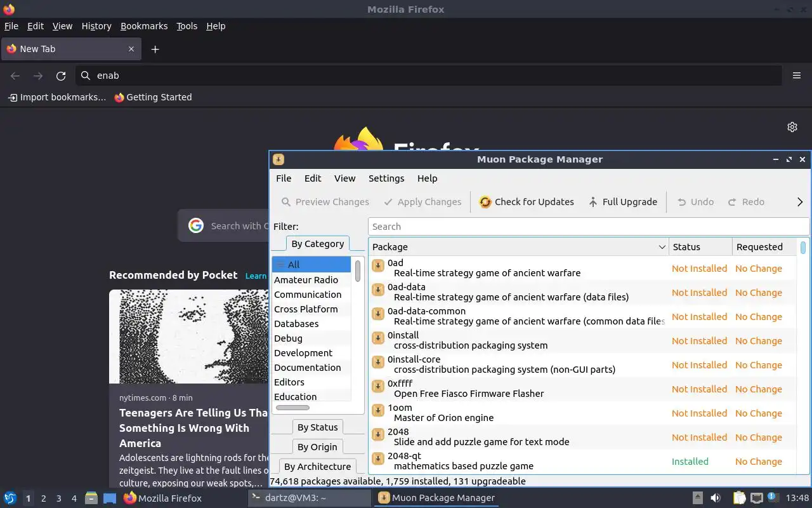This screenshot has width=812, height=508.
Task: Select the Cross Platform category
Action: (x=311, y=309)
